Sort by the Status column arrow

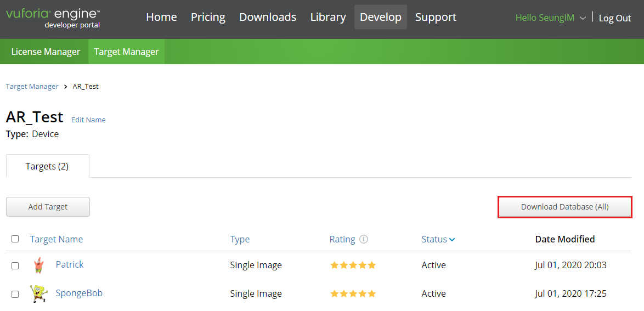[x=452, y=240]
